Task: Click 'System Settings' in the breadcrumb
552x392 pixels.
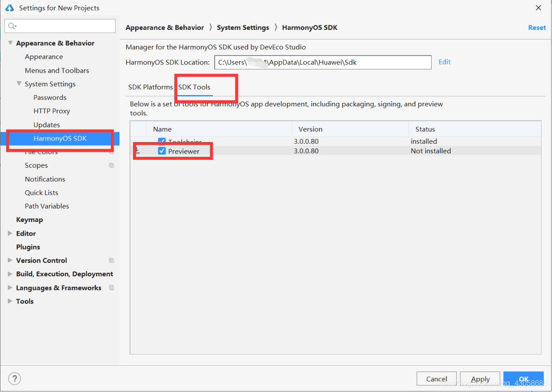Action: (243, 28)
